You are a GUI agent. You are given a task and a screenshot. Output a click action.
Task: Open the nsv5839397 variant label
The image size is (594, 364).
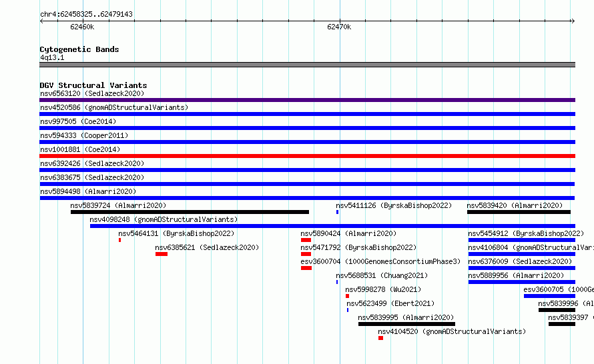(571, 317)
